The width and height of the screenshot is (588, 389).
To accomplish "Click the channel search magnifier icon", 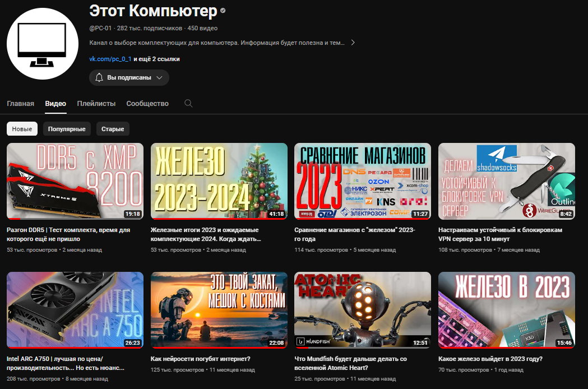I will [188, 104].
